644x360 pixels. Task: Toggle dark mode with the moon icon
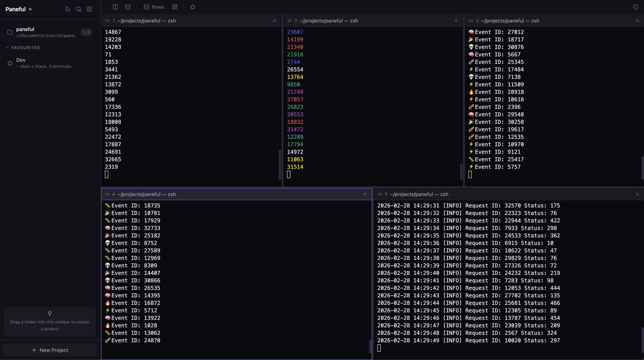point(68,9)
